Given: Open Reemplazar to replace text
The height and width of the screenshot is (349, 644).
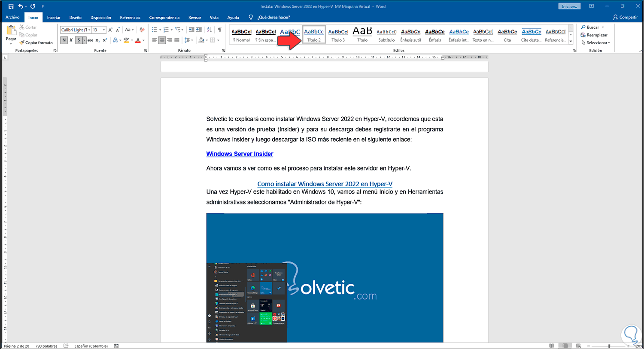Looking at the screenshot, I should tap(594, 35).
